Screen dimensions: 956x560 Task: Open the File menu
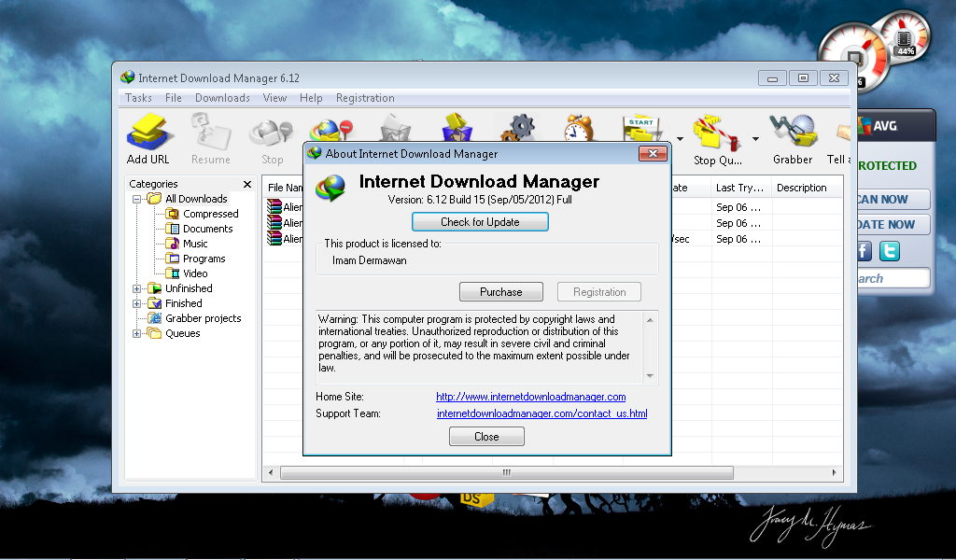(x=173, y=97)
